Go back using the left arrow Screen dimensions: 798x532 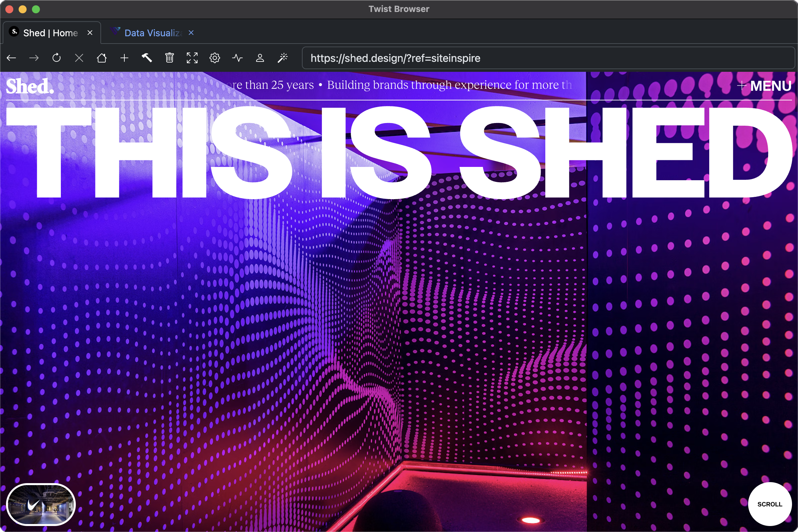point(11,58)
